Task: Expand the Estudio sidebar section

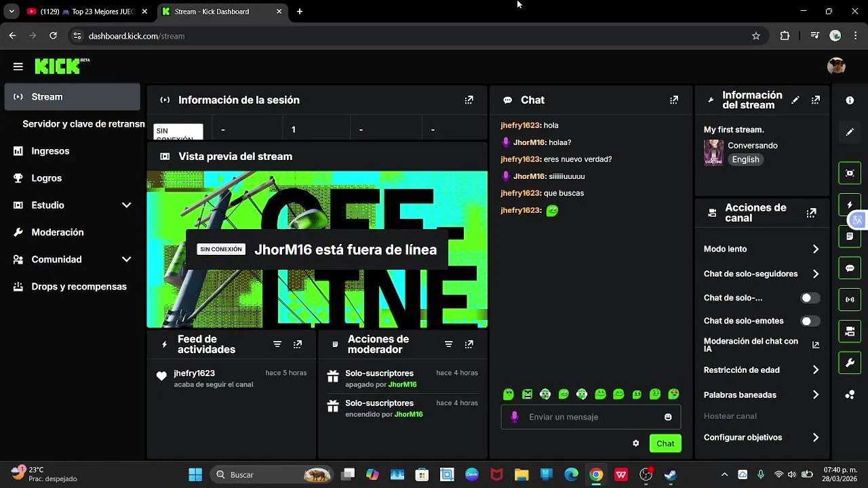Action: point(72,205)
